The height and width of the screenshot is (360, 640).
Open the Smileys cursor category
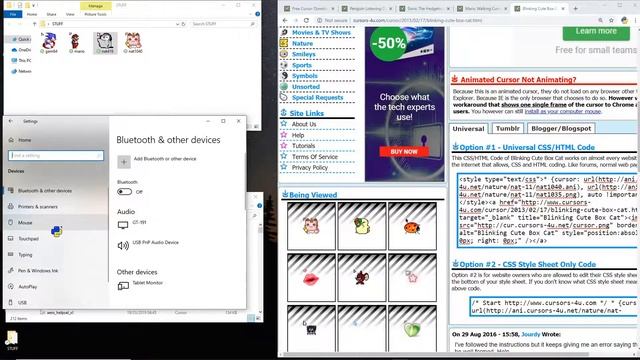tap(304, 54)
